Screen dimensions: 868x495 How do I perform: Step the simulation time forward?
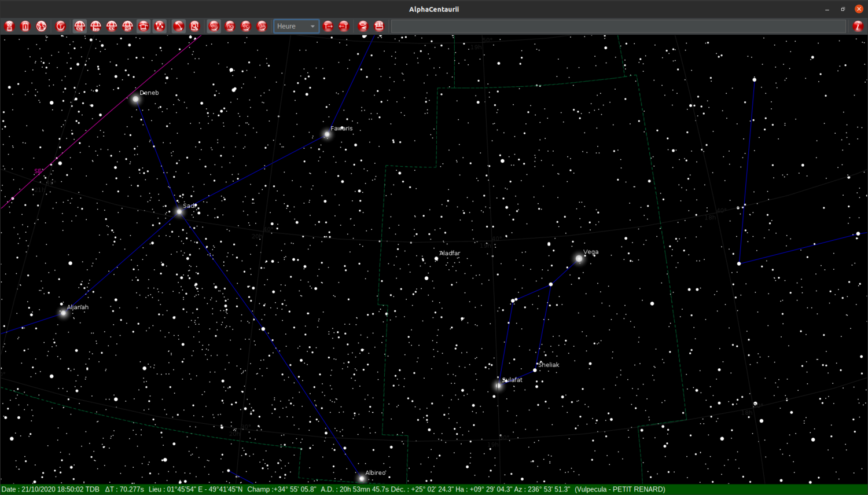coord(328,26)
